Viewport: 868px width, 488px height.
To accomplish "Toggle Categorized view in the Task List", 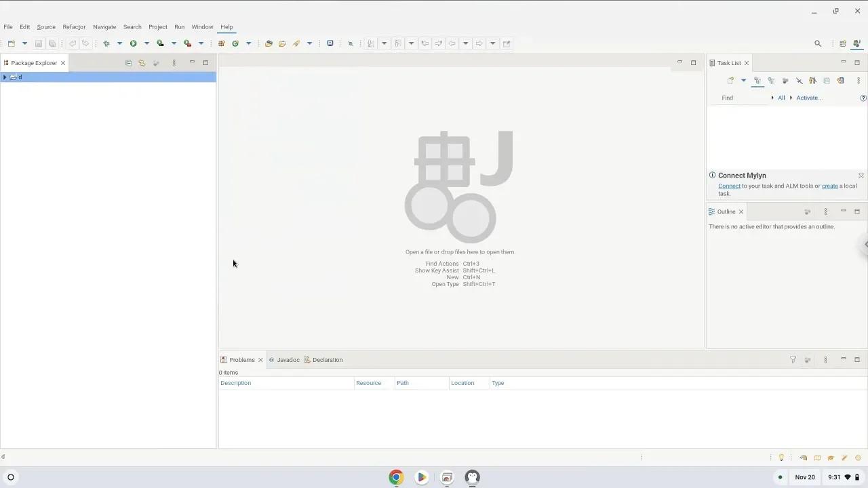I will point(757,80).
